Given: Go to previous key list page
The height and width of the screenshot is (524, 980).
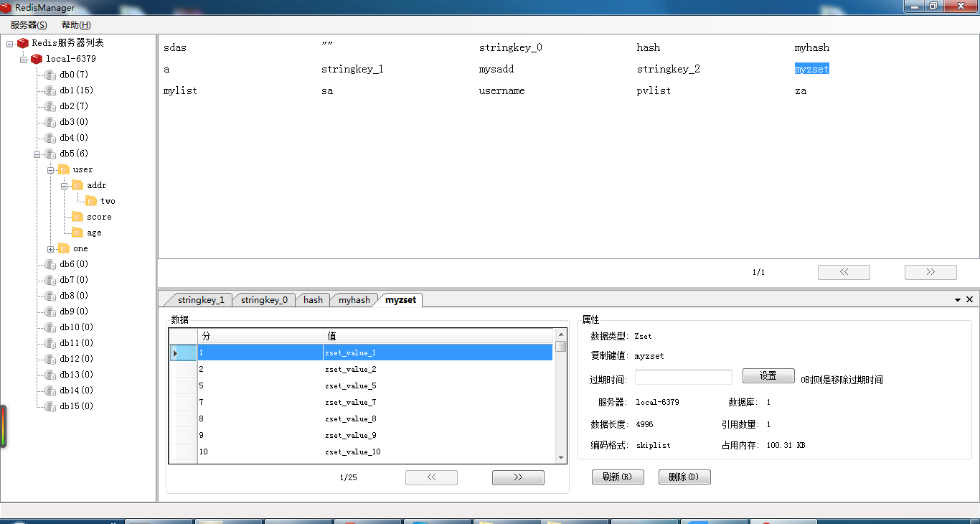Looking at the screenshot, I should [x=844, y=273].
